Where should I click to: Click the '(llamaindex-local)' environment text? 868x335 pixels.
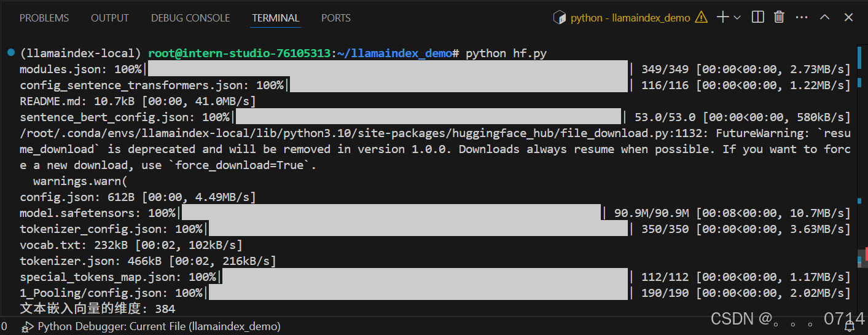80,53
